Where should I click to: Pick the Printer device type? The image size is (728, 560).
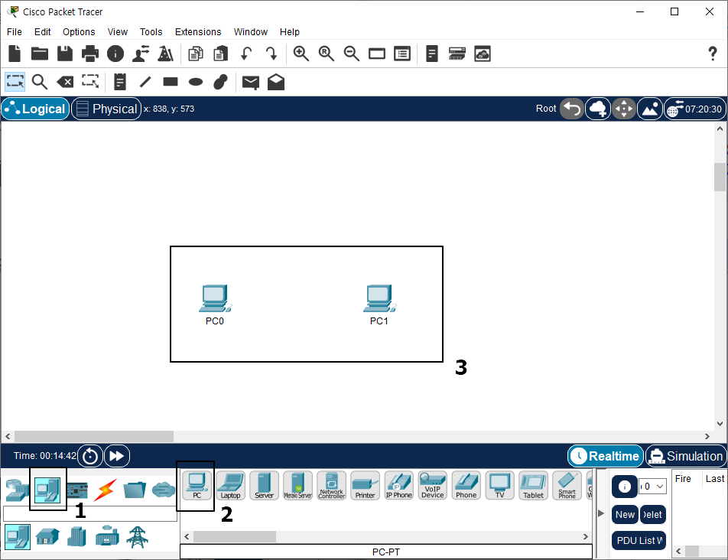tap(366, 485)
